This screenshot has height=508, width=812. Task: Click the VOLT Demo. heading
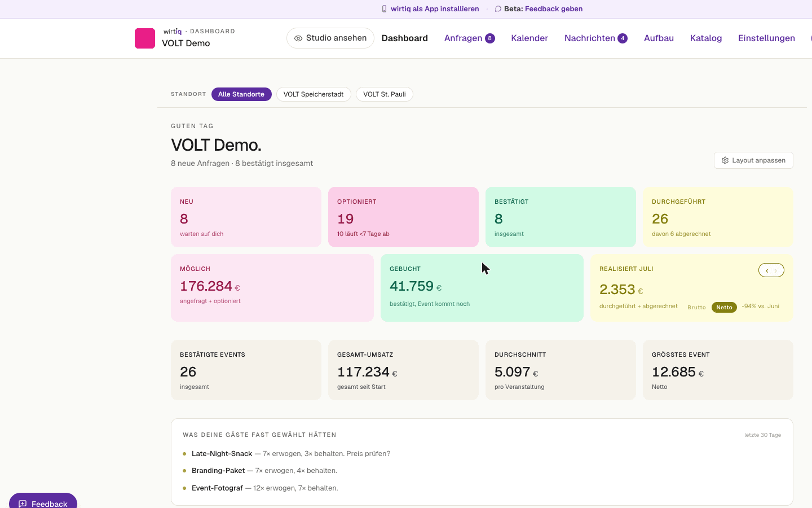216,145
